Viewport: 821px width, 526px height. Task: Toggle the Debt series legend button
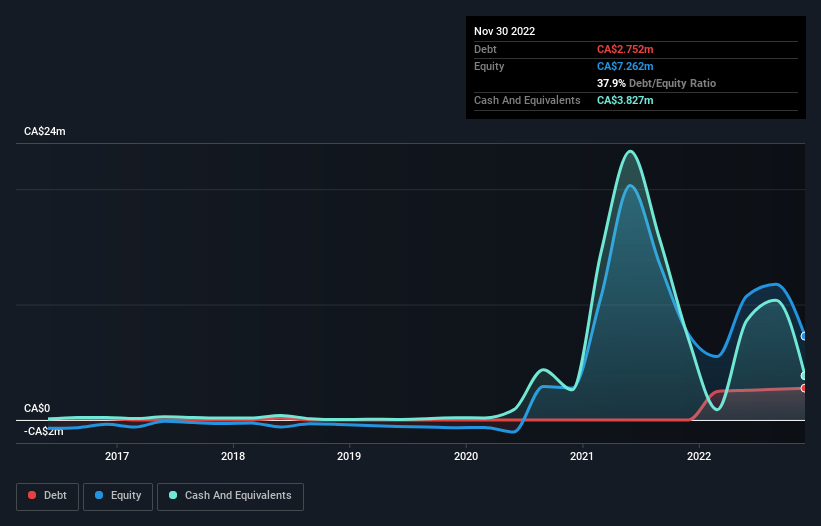click(47, 496)
